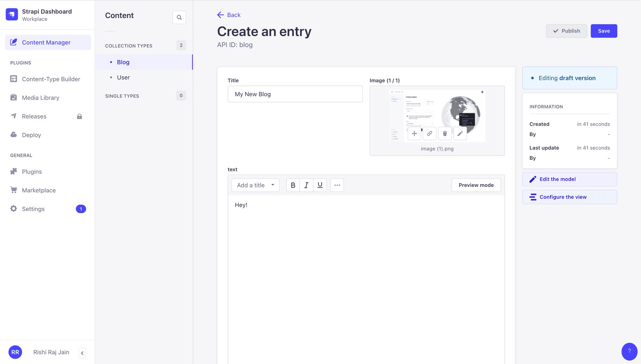The height and width of the screenshot is (364, 641).
Task: Open the help bubble at bottom right
Action: (629, 351)
